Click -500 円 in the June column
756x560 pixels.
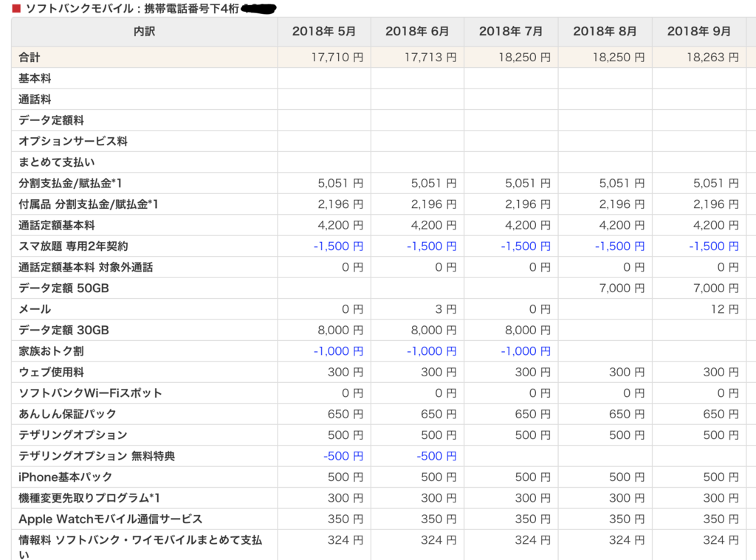(437, 456)
